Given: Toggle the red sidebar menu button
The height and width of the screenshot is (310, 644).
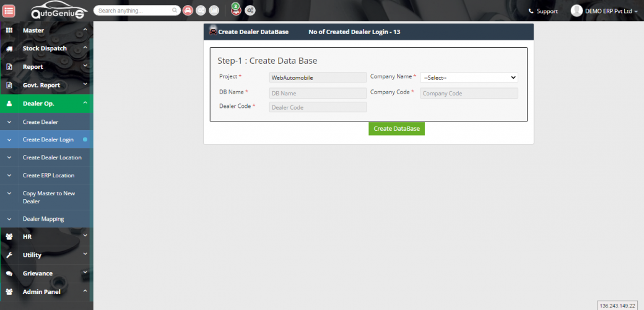Looking at the screenshot, I should coord(9,11).
